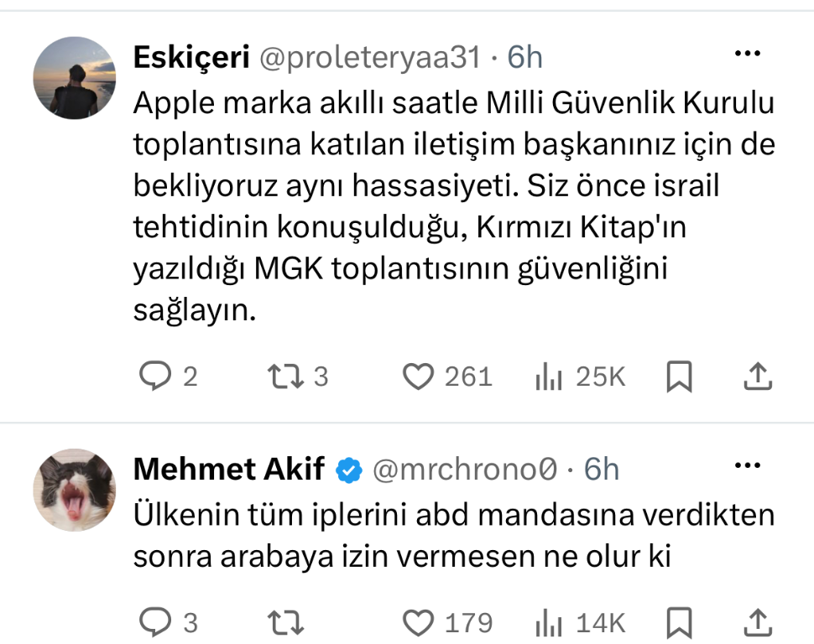
Task: Retweet Mehmet Akif's post
Action: pos(285,622)
